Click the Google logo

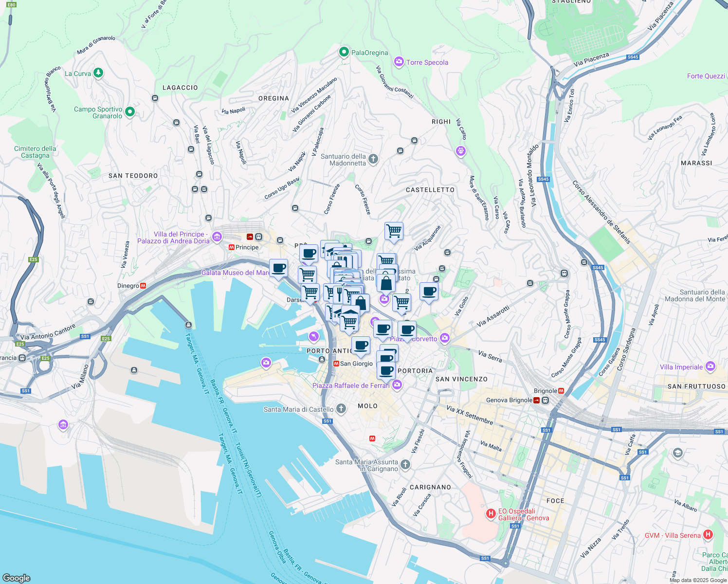point(16,578)
